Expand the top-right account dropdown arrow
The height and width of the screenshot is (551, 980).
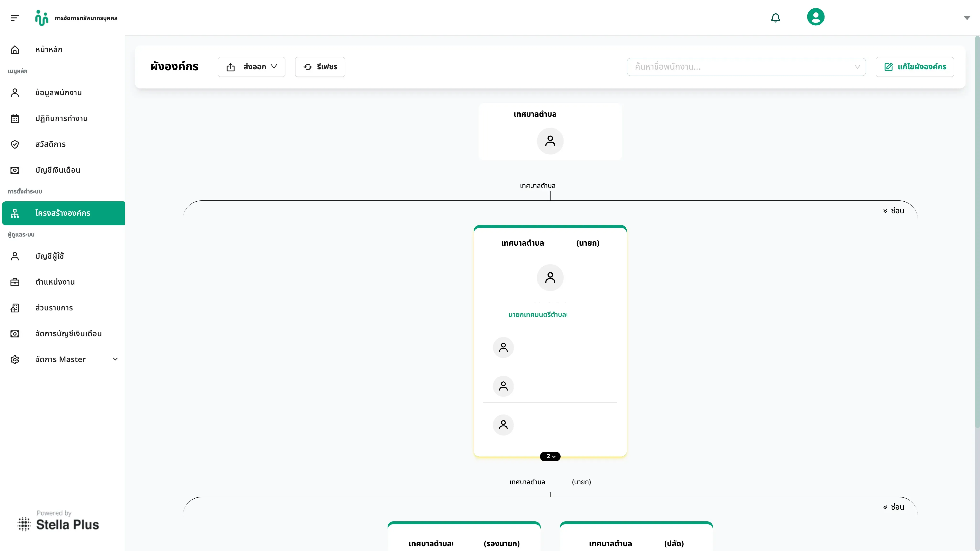[x=967, y=18]
